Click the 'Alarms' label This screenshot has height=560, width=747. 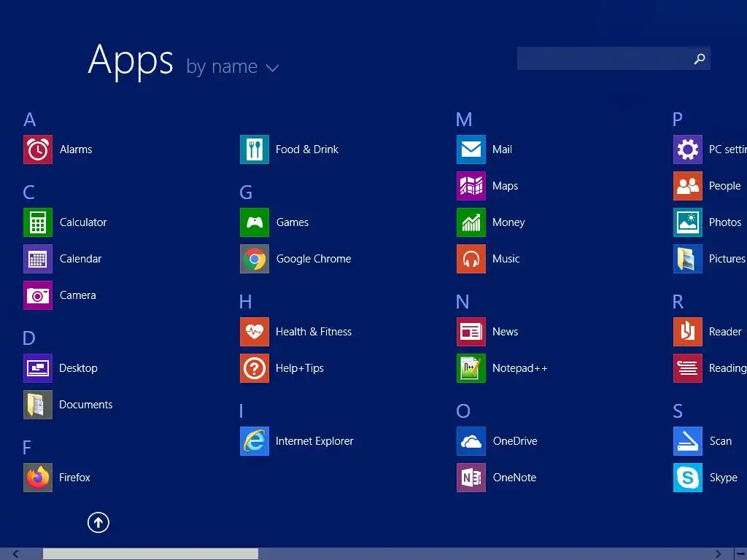[x=76, y=149]
